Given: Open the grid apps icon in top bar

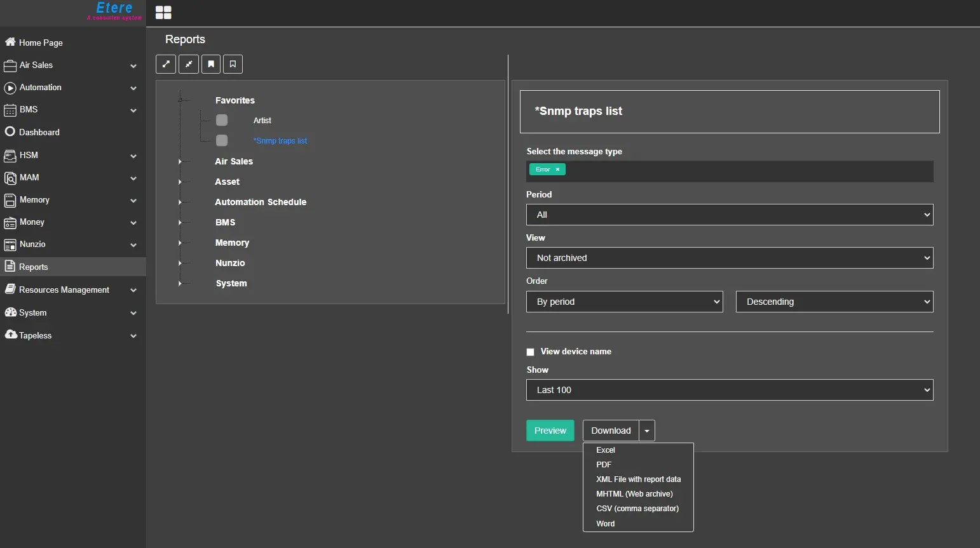Looking at the screenshot, I should tap(163, 13).
